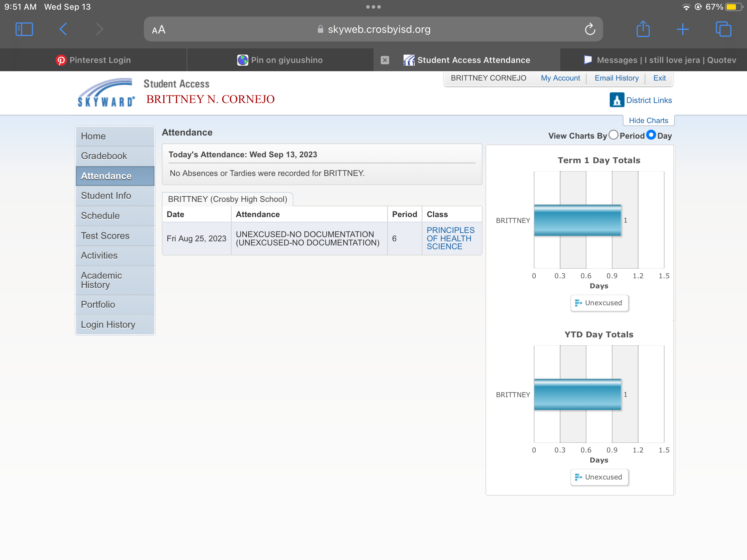
Task: Tap the skyweb.crosbyisd.org address field
Action: (379, 29)
